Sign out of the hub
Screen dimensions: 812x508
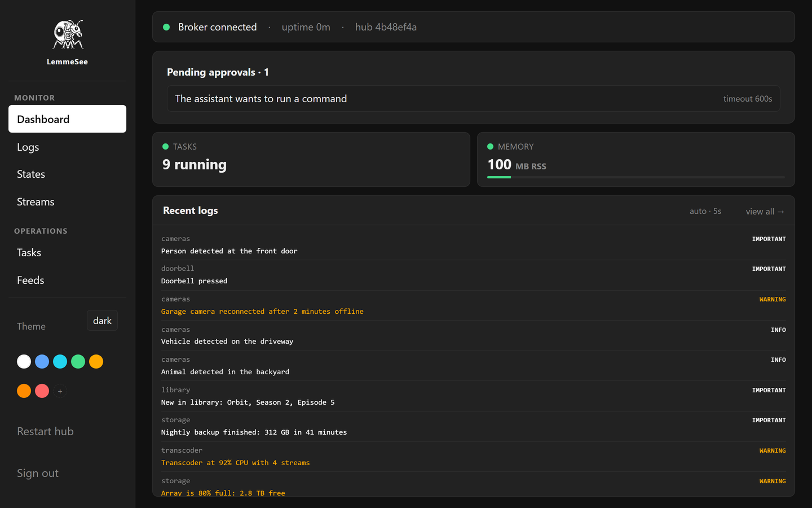click(38, 473)
